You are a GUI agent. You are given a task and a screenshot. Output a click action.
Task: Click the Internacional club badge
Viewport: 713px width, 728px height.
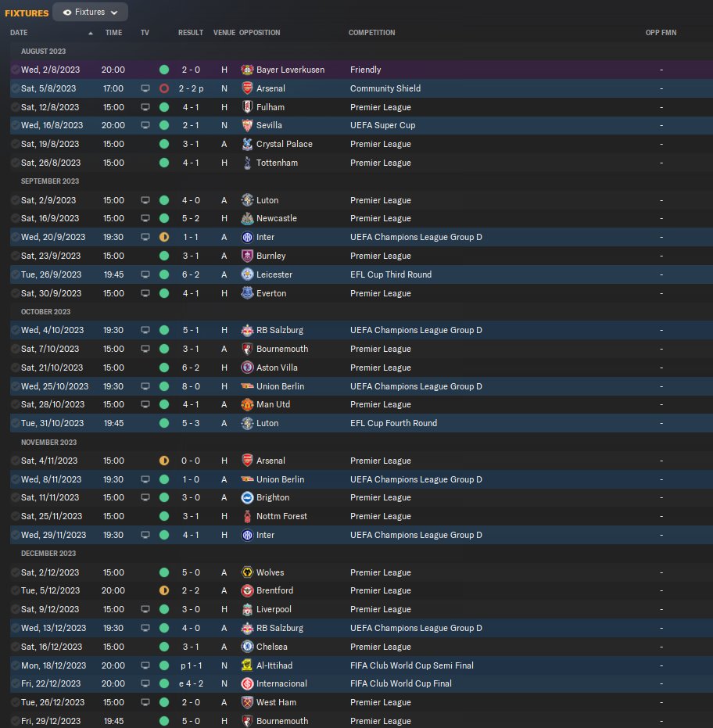tap(247, 684)
